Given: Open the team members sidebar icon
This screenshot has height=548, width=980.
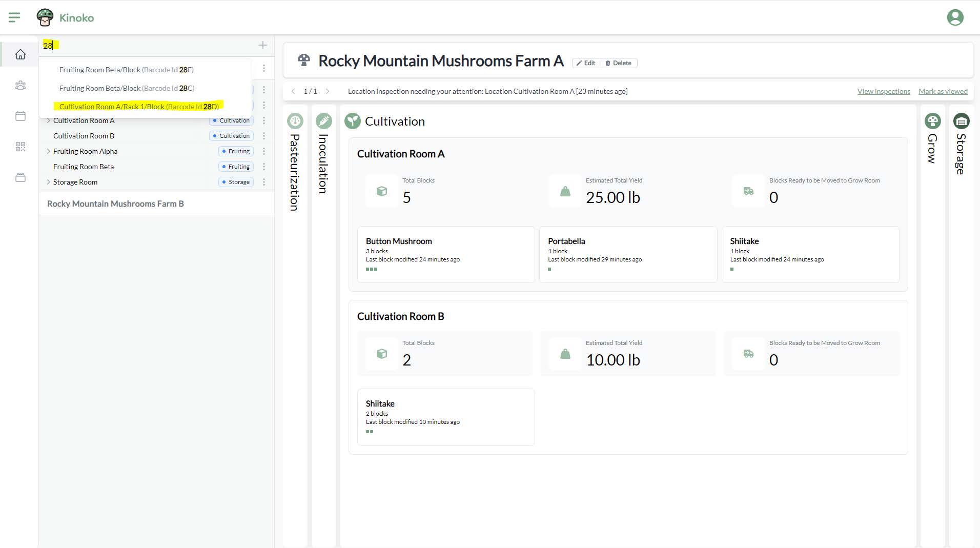Looking at the screenshot, I should (21, 86).
